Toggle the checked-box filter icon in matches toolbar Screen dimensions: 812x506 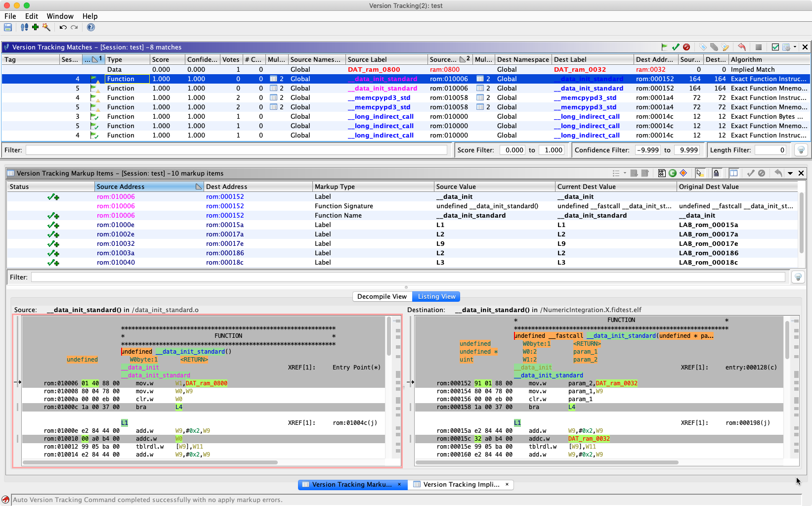(775, 47)
